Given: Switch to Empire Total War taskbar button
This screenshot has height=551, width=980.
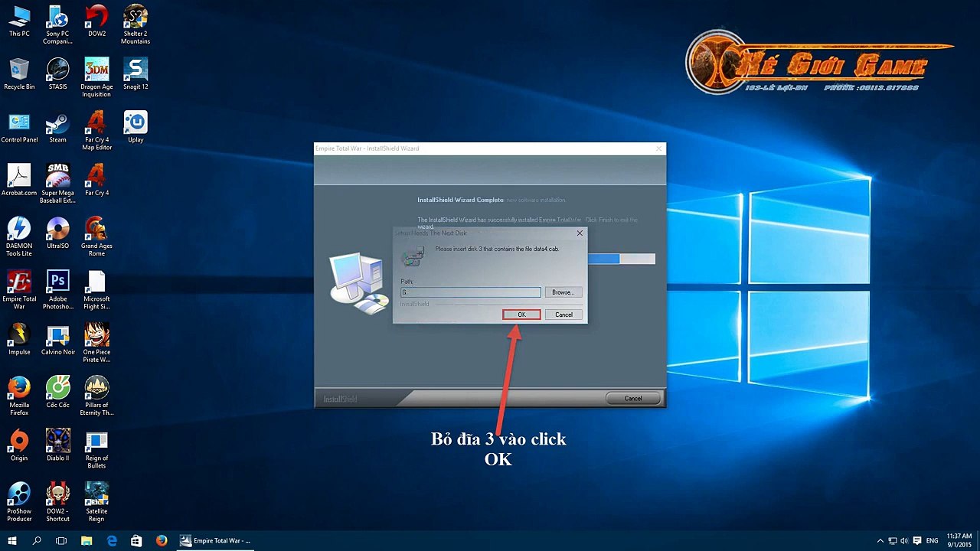Looking at the screenshot, I should click(215, 540).
